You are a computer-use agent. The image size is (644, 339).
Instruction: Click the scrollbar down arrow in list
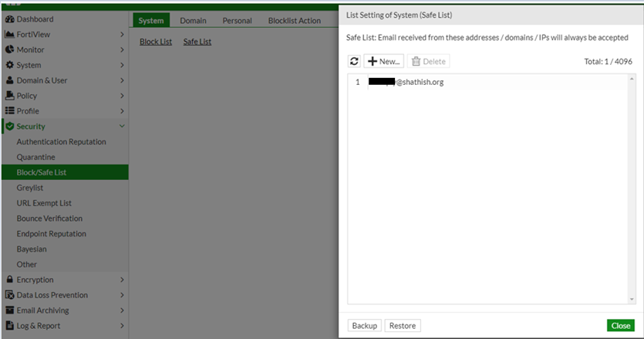click(x=630, y=300)
